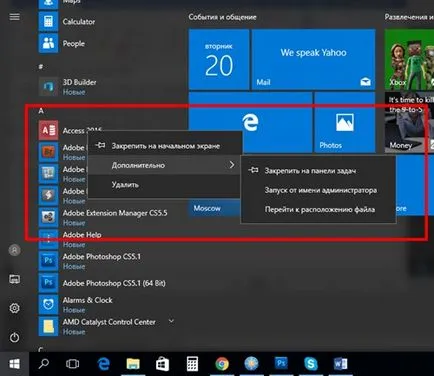
Task: Click the user account icon
Action: 14,250
